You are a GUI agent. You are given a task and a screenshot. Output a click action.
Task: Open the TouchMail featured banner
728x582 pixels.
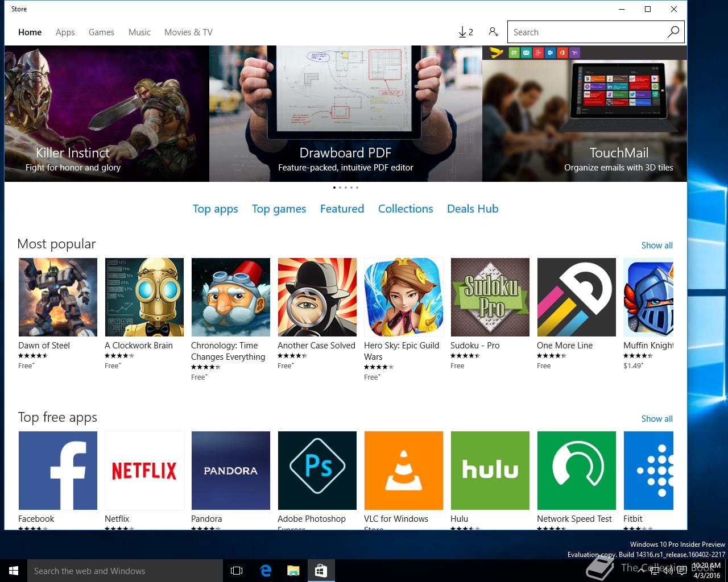click(585, 114)
